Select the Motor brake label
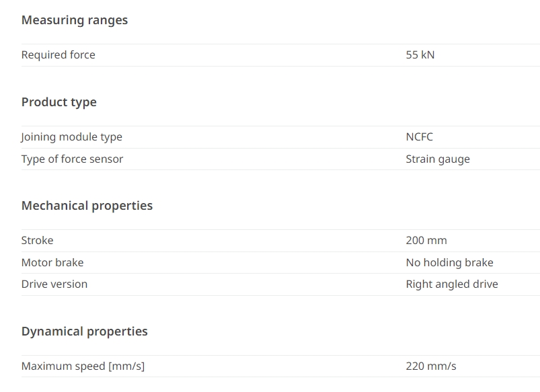540x392 pixels. point(52,263)
